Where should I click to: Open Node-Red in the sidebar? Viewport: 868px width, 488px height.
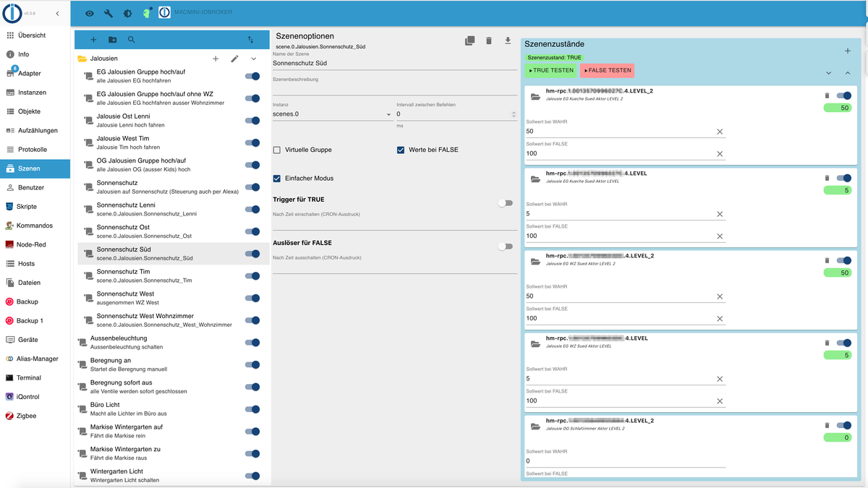[35, 244]
